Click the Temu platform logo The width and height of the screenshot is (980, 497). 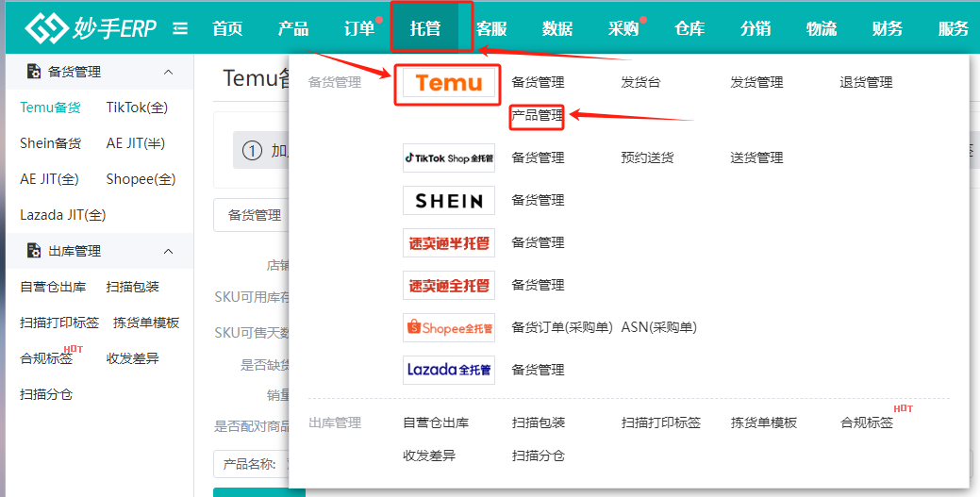pos(448,83)
